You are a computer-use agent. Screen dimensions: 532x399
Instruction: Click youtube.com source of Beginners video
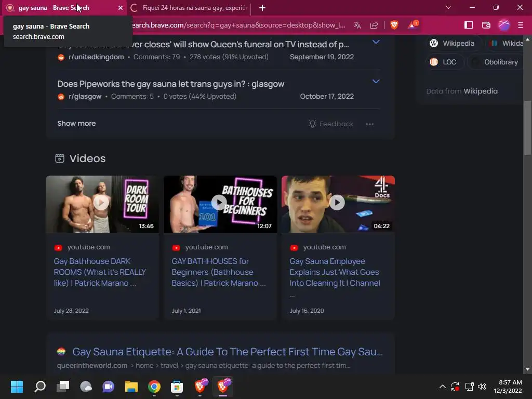point(206,247)
